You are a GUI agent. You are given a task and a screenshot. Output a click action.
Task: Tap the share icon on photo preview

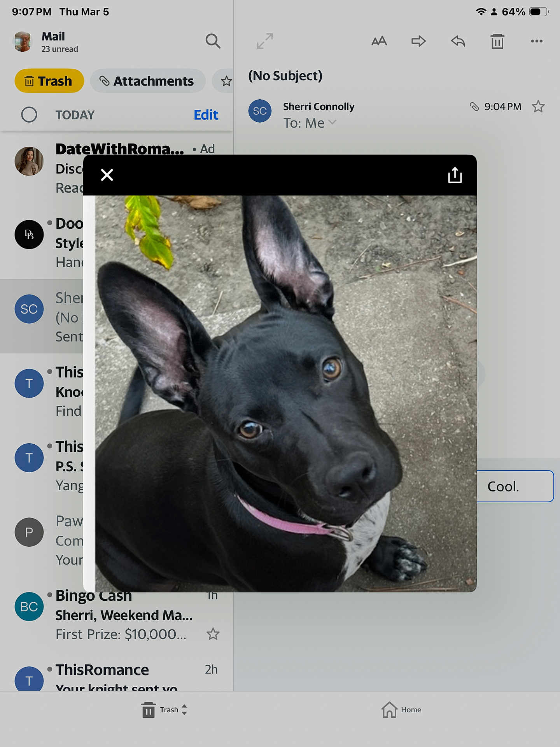[x=455, y=175]
